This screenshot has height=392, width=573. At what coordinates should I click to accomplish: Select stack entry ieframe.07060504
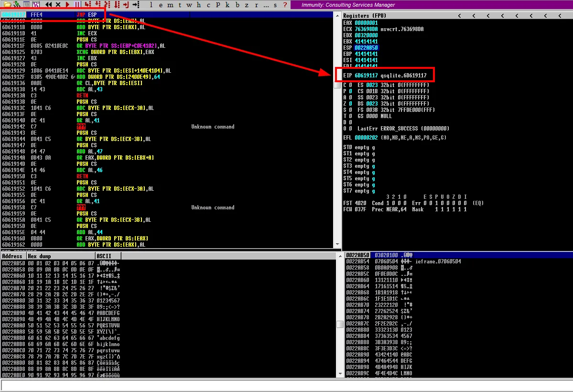[x=459, y=261]
